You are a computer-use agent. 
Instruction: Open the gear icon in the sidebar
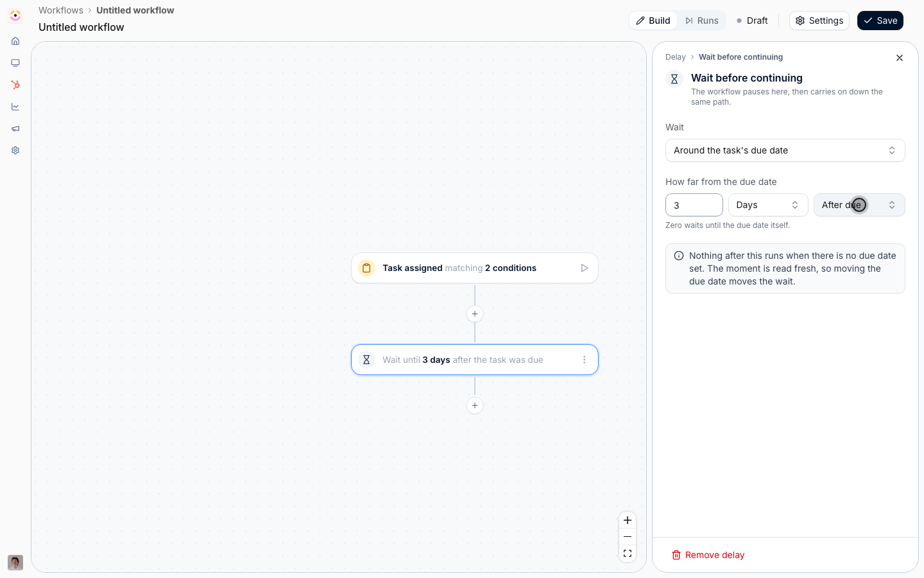(x=15, y=150)
